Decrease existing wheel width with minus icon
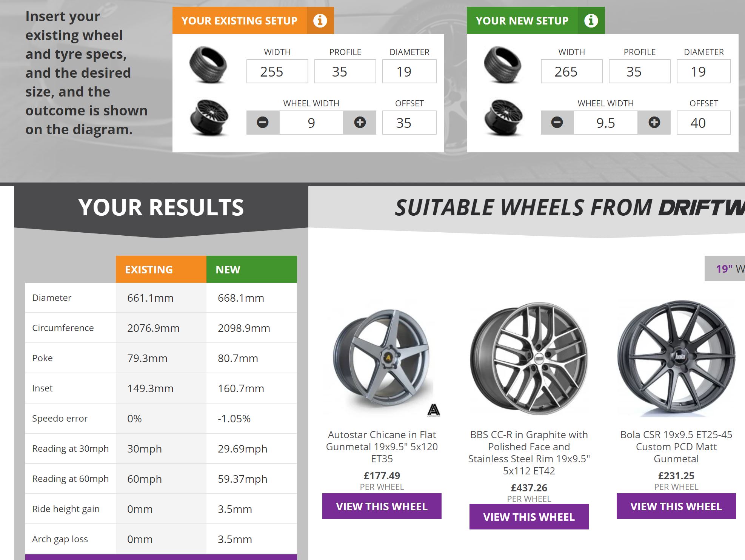The width and height of the screenshot is (745, 560). click(x=263, y=123)
